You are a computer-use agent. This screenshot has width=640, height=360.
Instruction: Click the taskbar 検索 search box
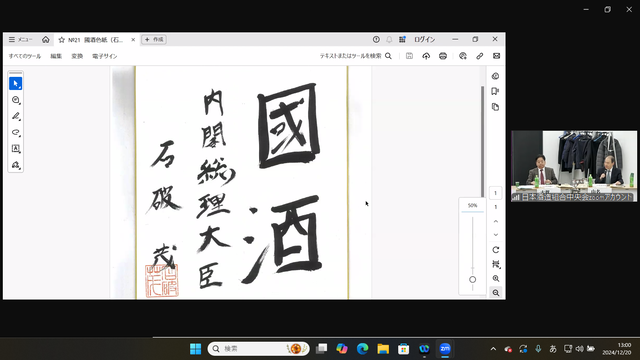[259, 349]
